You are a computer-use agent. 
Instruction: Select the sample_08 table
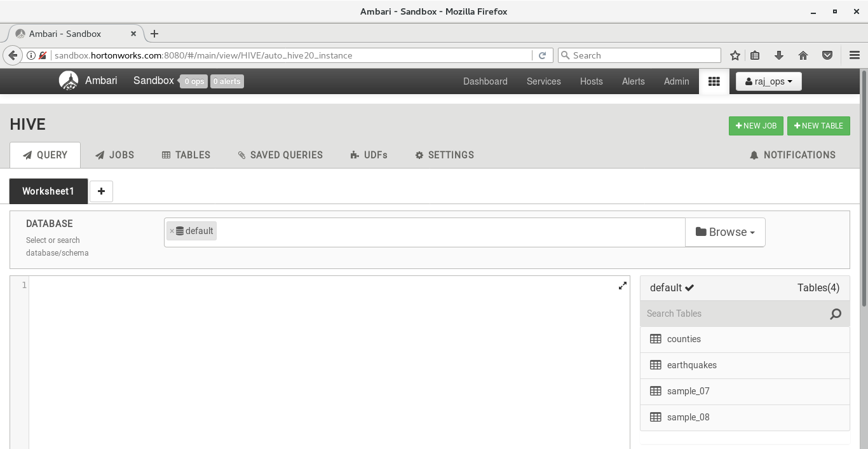(x=745, y=418)
